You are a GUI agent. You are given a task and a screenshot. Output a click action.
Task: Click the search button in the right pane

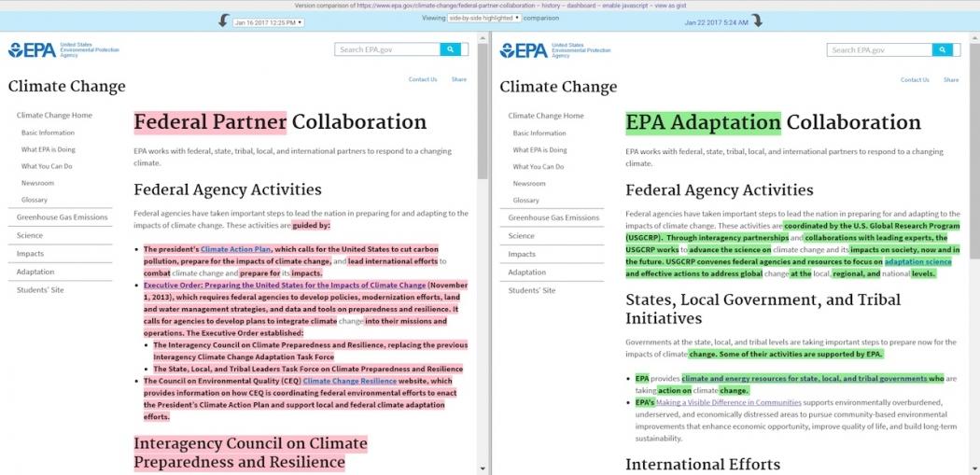pos(942,50)
